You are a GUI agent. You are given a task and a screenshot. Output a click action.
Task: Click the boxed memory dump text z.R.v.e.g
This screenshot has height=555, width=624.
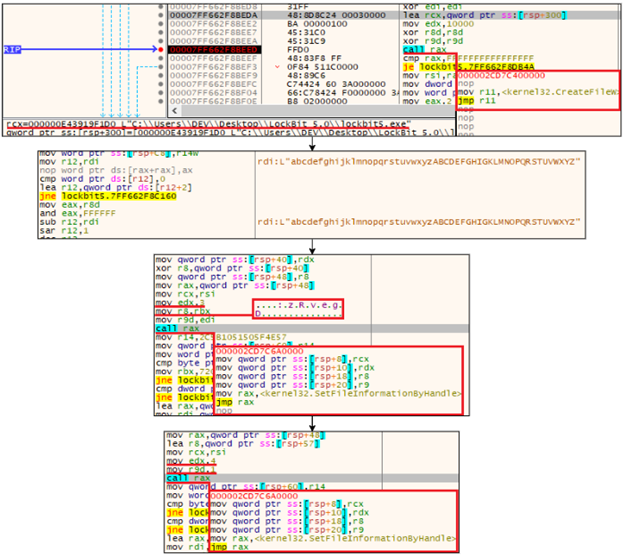[x=298, y=302]
